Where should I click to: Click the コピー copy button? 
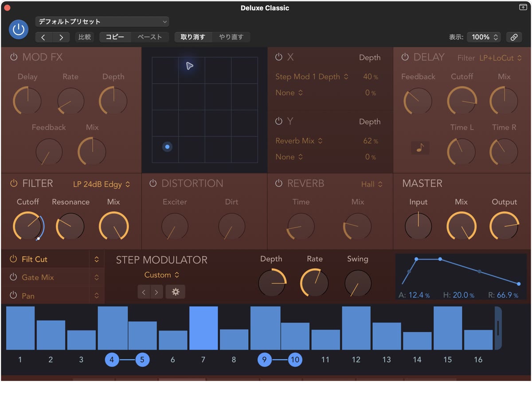click(115, 37)
